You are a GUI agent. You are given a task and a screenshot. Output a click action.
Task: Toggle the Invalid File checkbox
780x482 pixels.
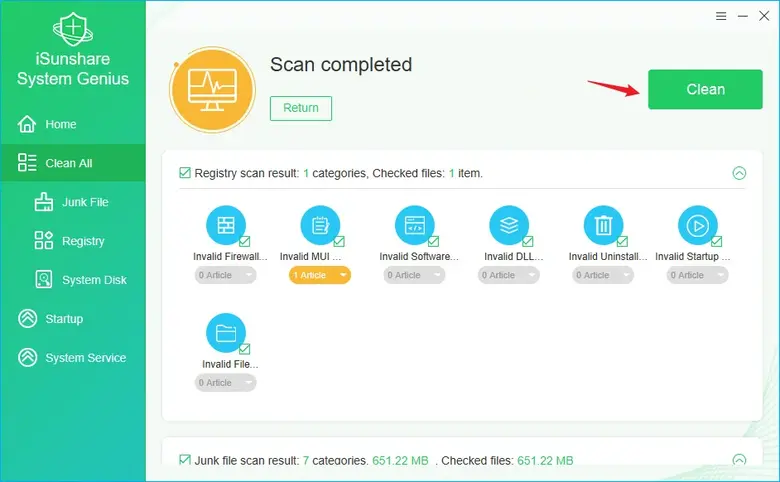[245, 349]
